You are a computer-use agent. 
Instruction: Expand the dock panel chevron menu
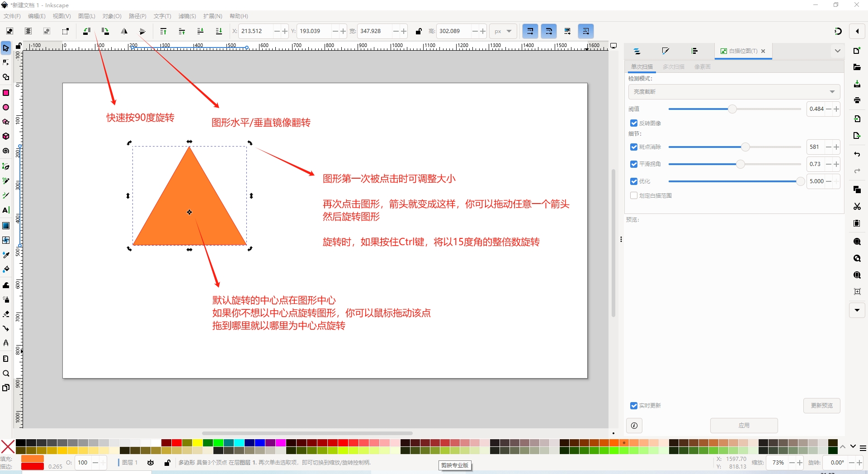pos(837,51)
